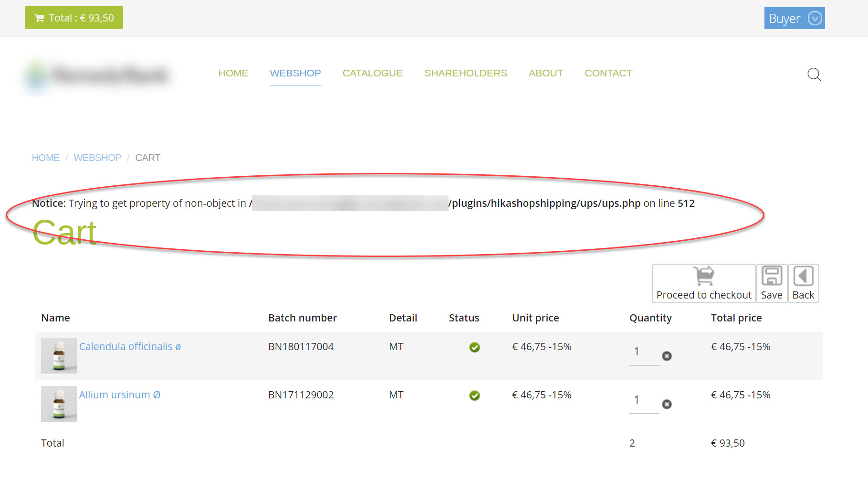Open the cart total € 93,50 button
Screen dimensions: 868x481
click(74, 18)
